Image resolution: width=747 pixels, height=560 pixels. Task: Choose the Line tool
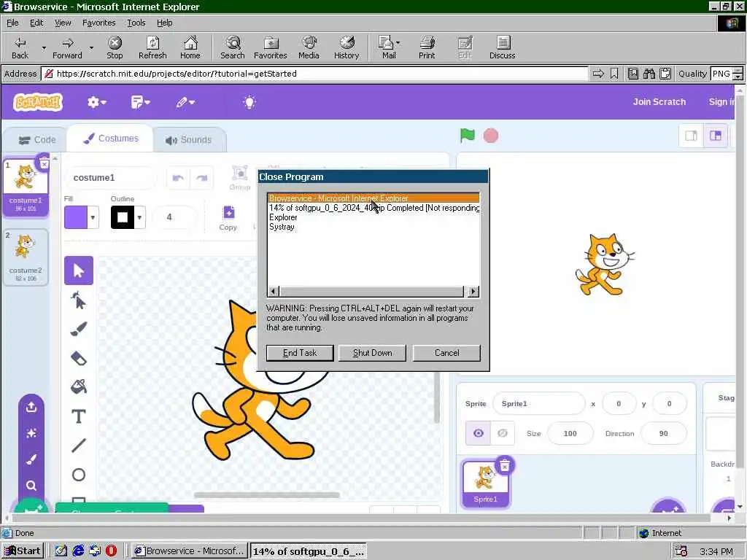click(x=79, y=446)
